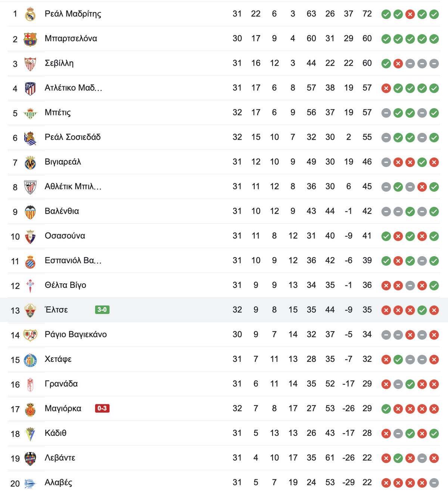Select the Ράγιο Βαγιεκάνο row
The width and height of the screenshot is (448, 494).
click(x=224, y=335)
